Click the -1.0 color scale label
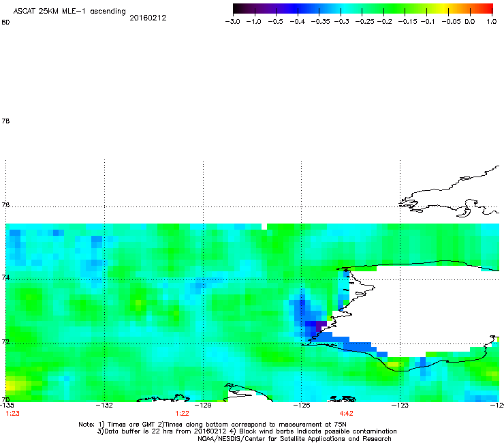The width and height of the screenshot is (504, 443). click(x=253, y=22)
